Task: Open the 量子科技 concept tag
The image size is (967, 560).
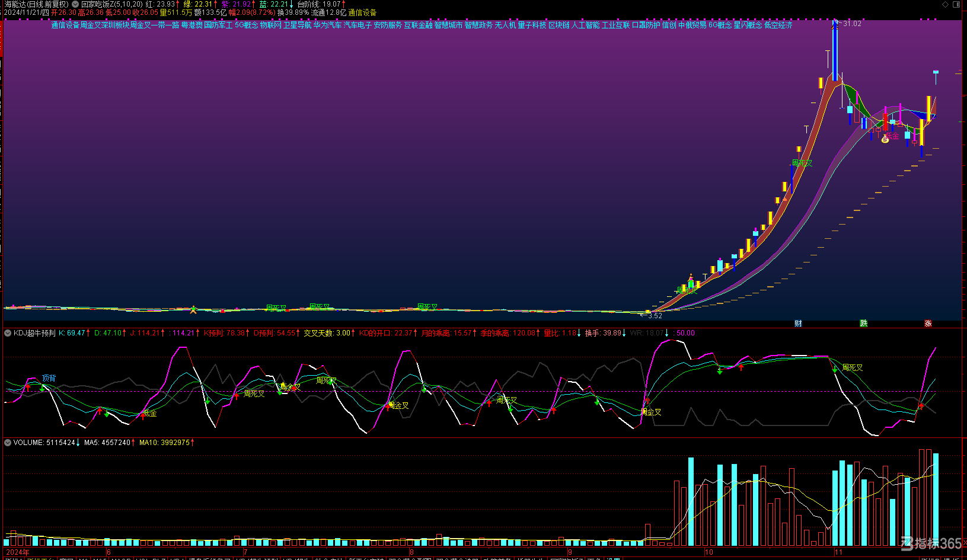Action: click(x=532, y=25)
